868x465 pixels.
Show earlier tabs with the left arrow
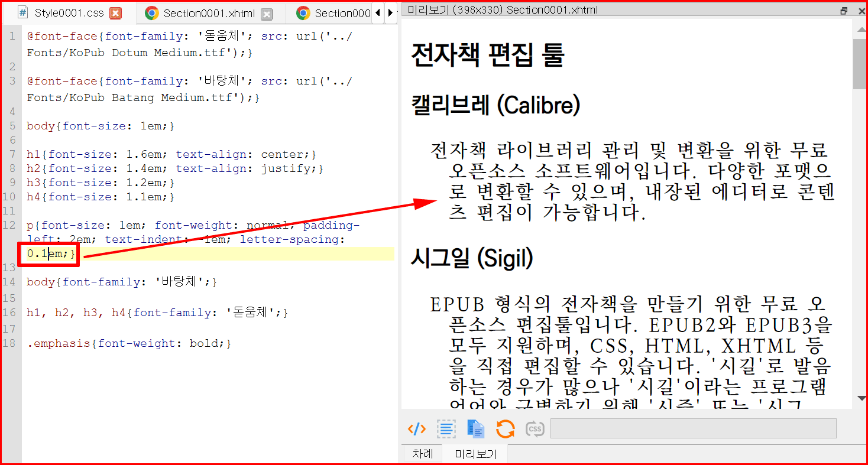378,13
